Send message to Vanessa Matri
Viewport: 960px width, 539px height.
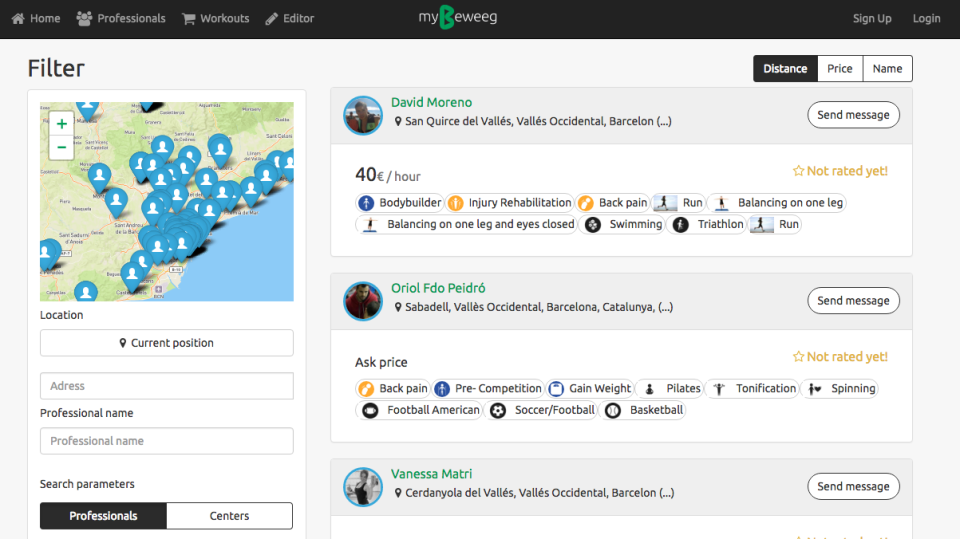853,486
